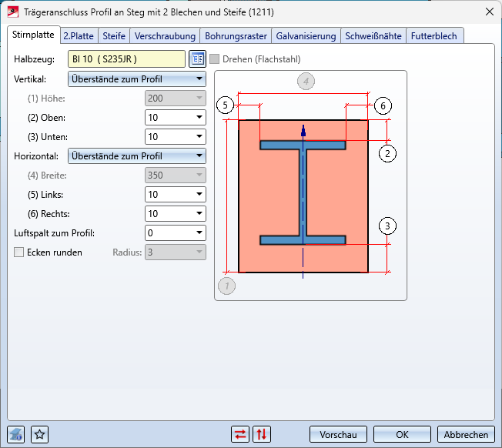Open favorites with the star icon
The image size is (502, 448).
[x=40, y=435]
